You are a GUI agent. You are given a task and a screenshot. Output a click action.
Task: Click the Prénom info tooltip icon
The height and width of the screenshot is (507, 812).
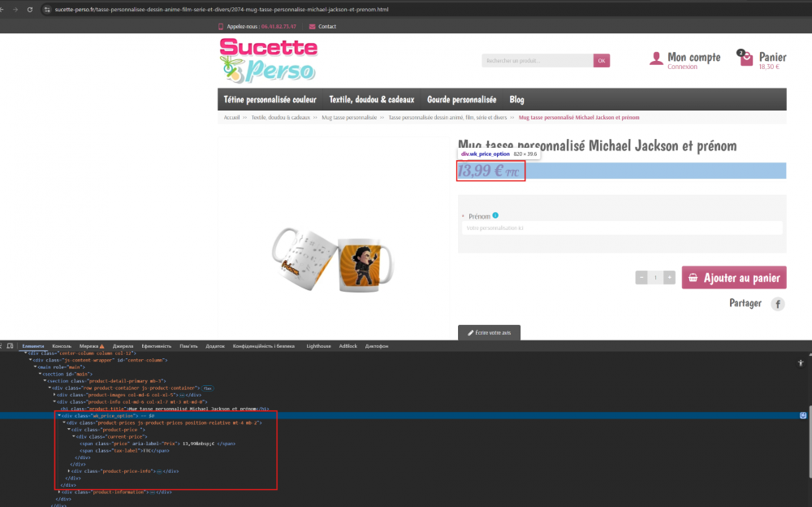(x=495, y=215)
